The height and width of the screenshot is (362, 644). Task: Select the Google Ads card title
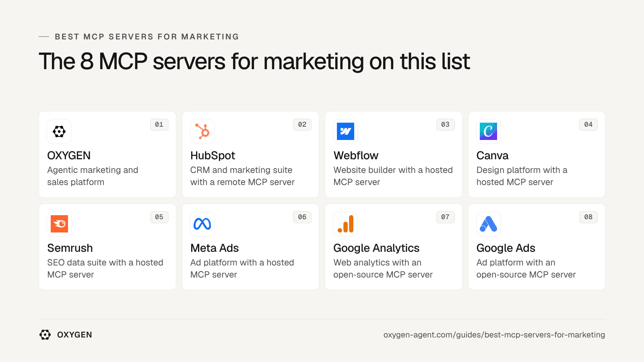(x=506, y=248)
